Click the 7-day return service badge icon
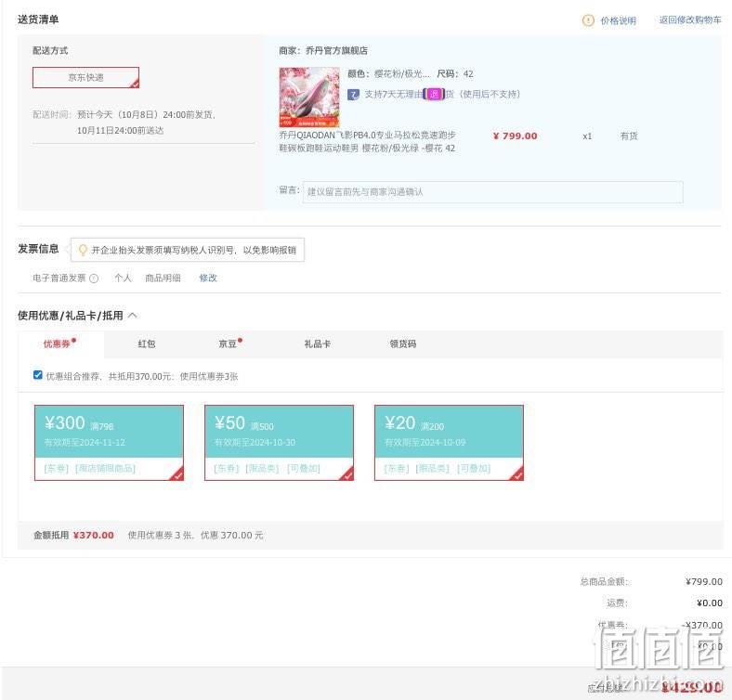Screen dimensions: 732x700 click(353, 95)
